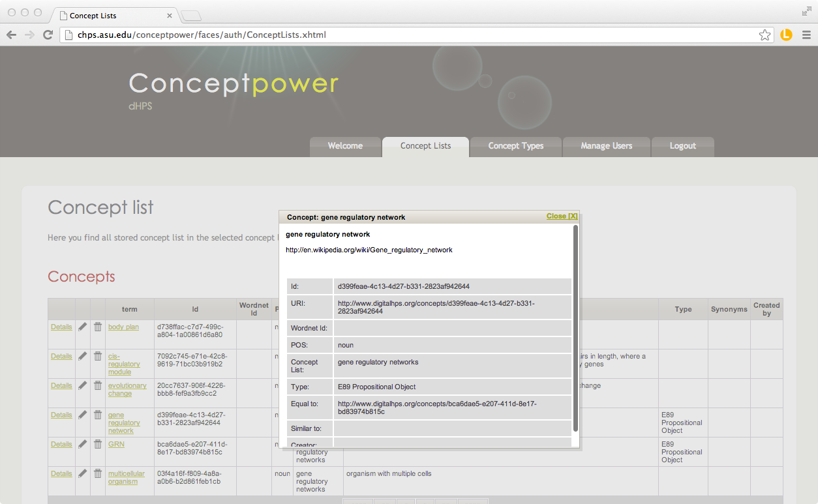
Task: Go to the Welcome tab
Action: [346, 146]
